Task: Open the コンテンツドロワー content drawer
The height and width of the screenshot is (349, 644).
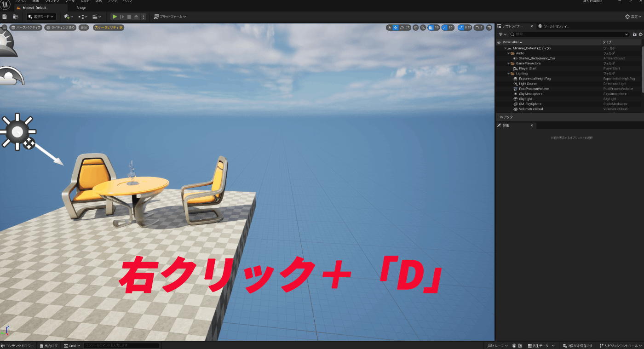Action: [17, 345]
